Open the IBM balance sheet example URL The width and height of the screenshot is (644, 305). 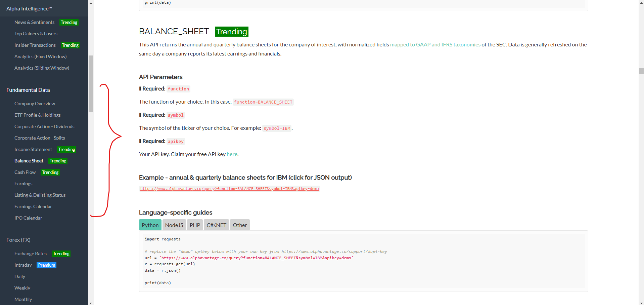pyautogui.click(x=229, y=189)
